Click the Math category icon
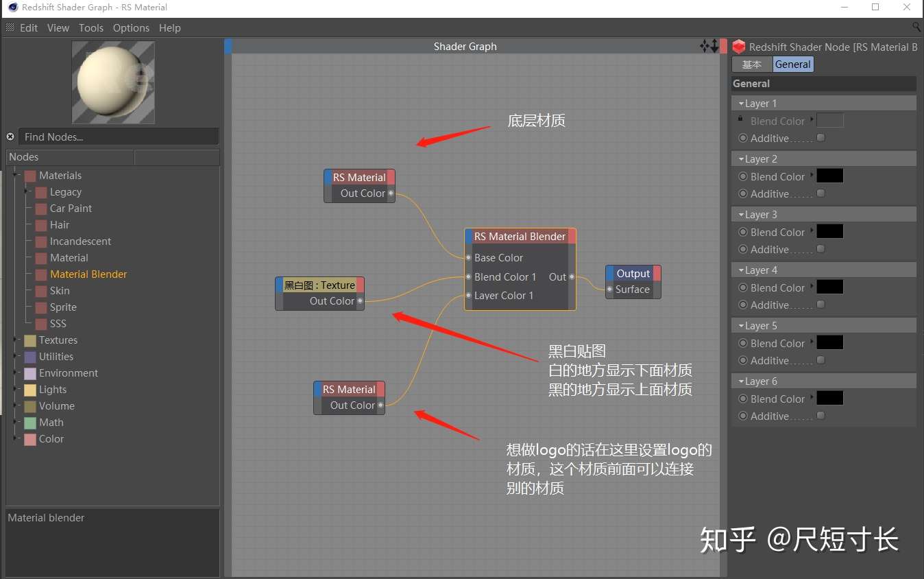 pyautogui.click(x=30, y=423)
